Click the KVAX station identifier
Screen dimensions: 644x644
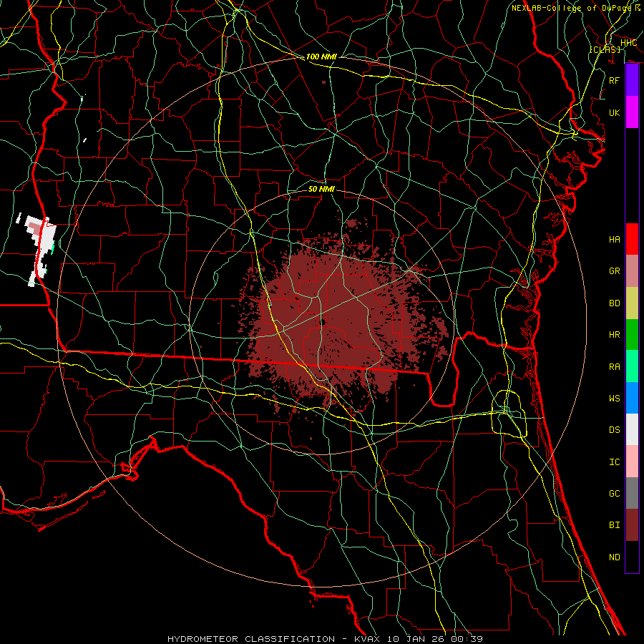[x=366, y=639]
